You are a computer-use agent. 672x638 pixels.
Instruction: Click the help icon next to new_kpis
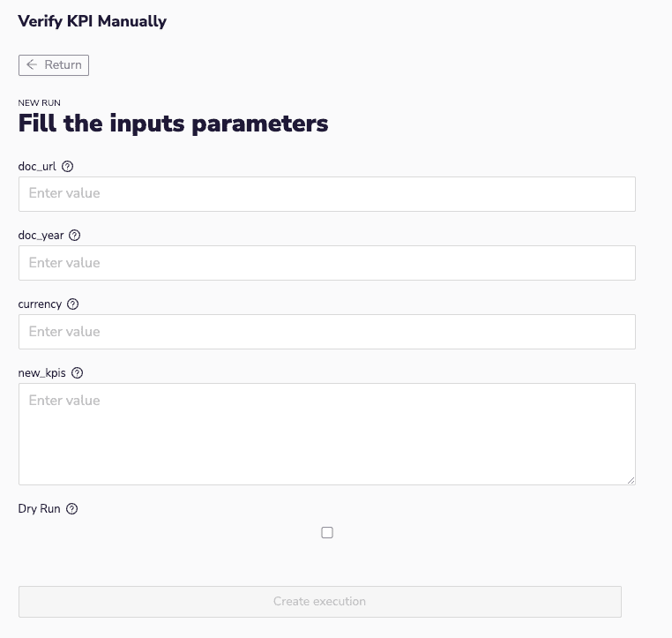[x=78, y=373]
